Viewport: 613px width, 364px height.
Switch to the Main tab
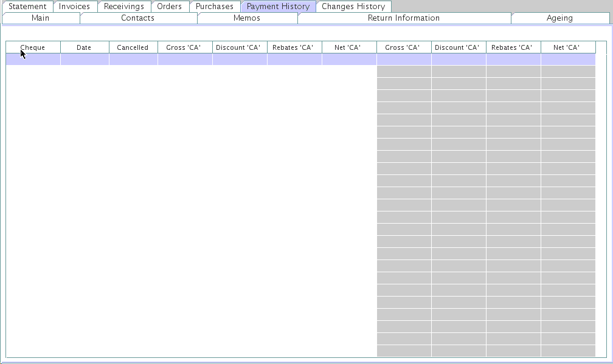(41, 18)
